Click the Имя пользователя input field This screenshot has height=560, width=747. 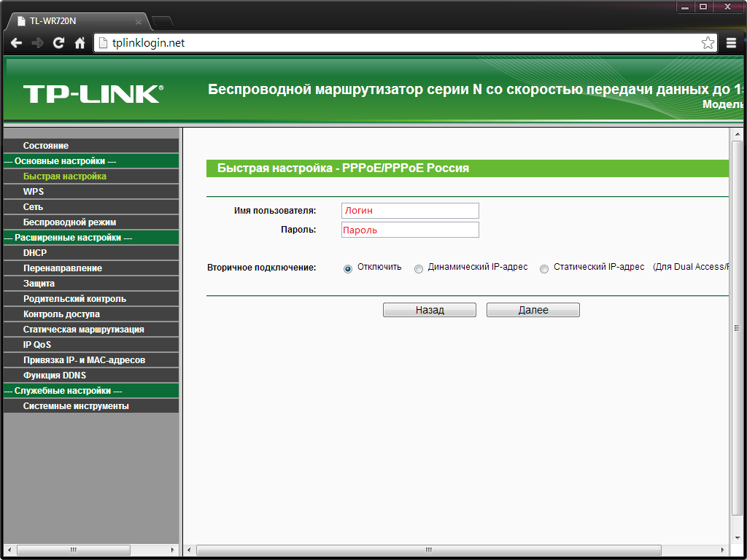point(410,210)
